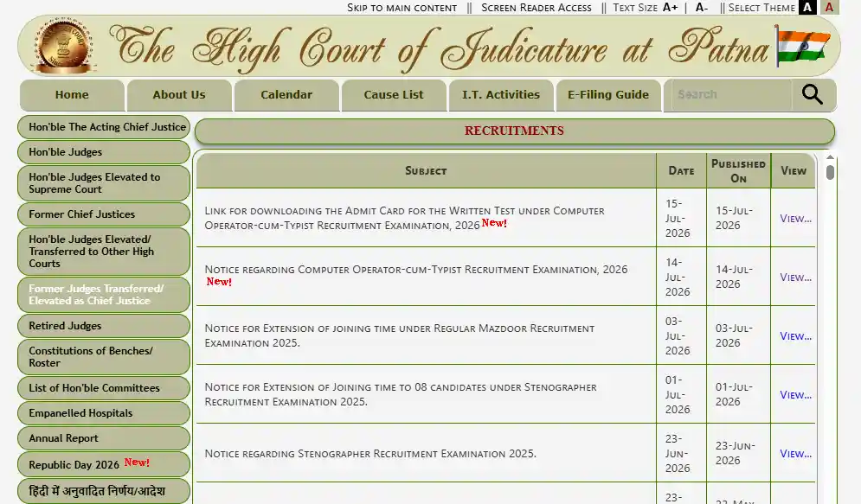Click the Text Size label
Screen dimensions: 861x504
point(635,8)
